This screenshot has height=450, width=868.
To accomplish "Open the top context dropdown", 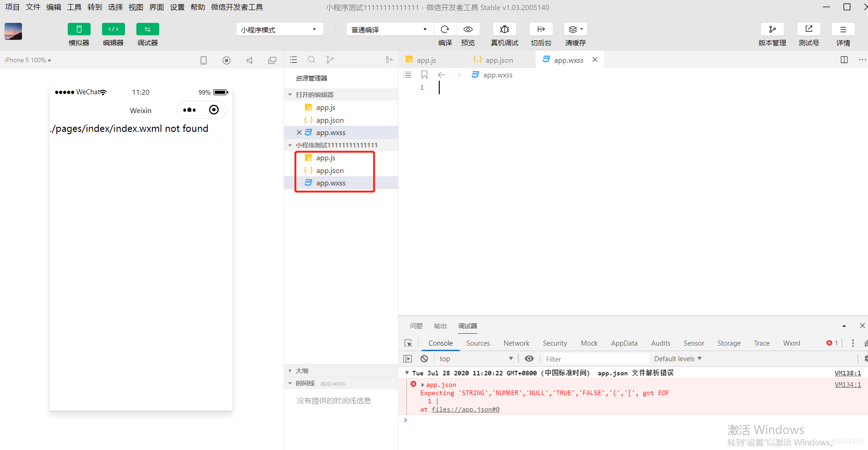I will (x=476, y=359).
